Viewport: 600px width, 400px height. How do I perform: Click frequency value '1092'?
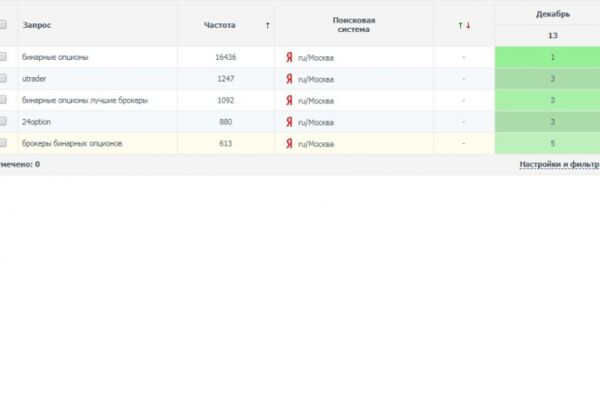click(226, 100)
